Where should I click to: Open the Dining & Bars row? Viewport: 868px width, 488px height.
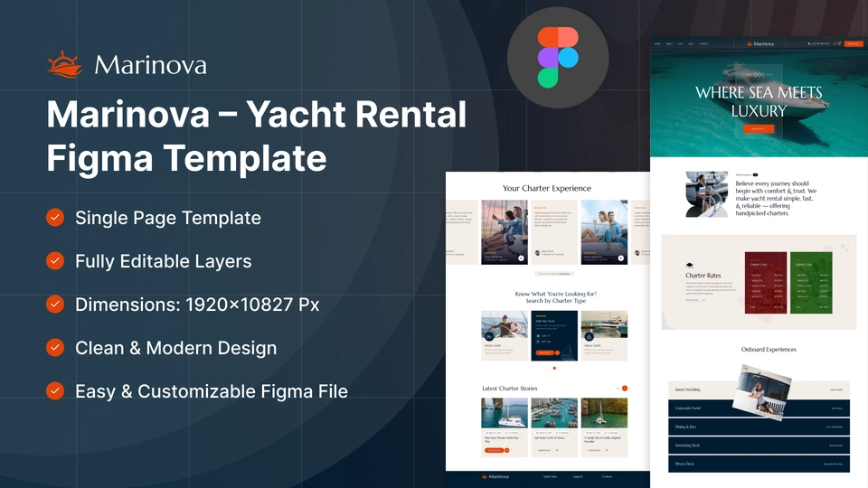pos(759,427)
